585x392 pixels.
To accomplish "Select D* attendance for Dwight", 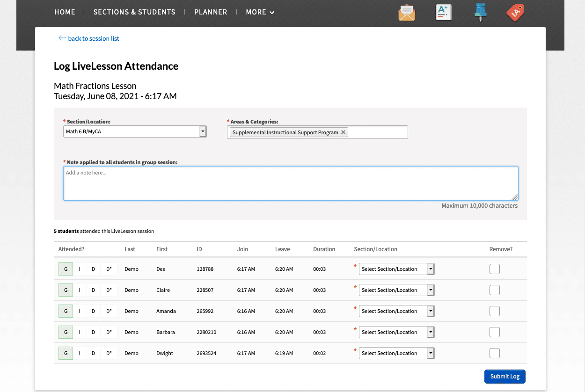I will pos(109,353).
